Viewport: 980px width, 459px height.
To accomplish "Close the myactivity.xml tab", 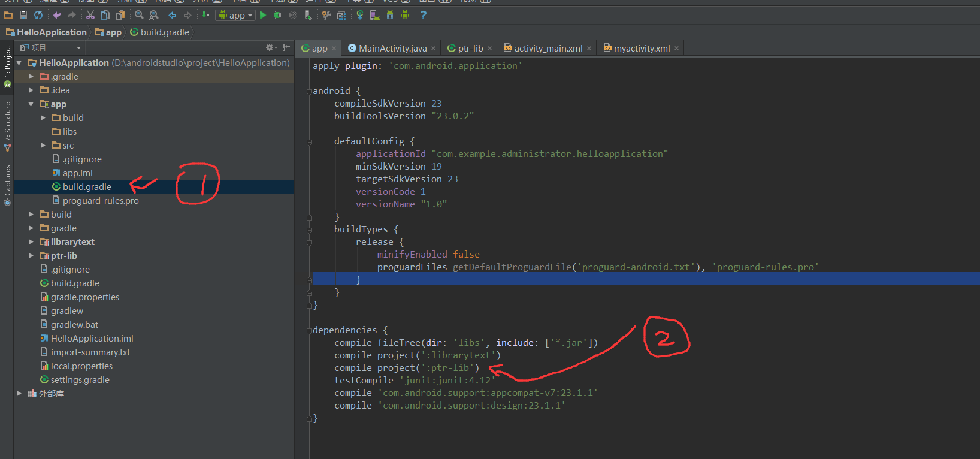I will [677, 49].
